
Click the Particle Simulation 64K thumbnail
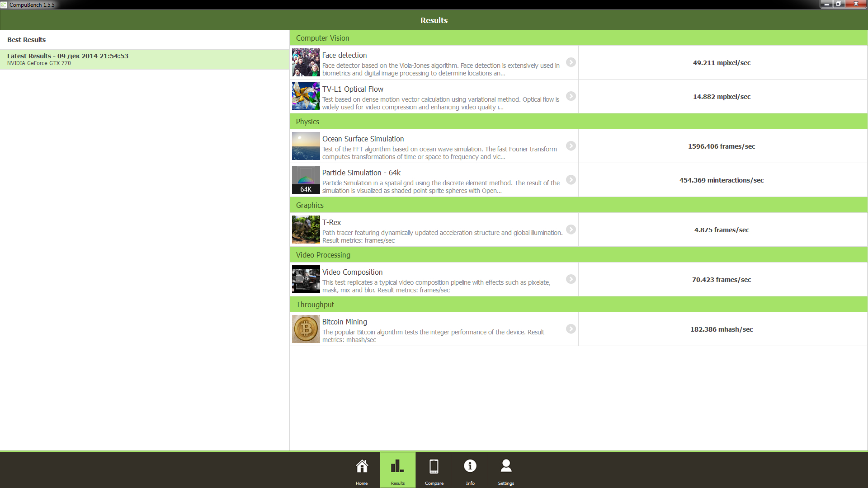pyautogui.click(x=306, y=180)
